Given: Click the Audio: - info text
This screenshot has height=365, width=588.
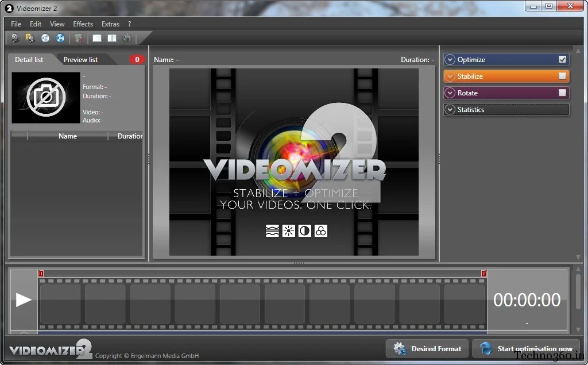Looking at the screenshot, I should tap(93, 120).
